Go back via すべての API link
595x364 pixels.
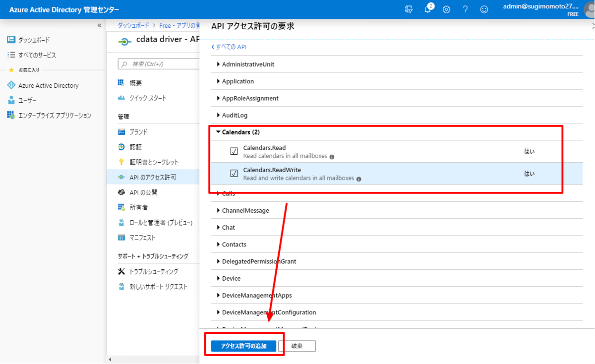click(x=230, y=47)
